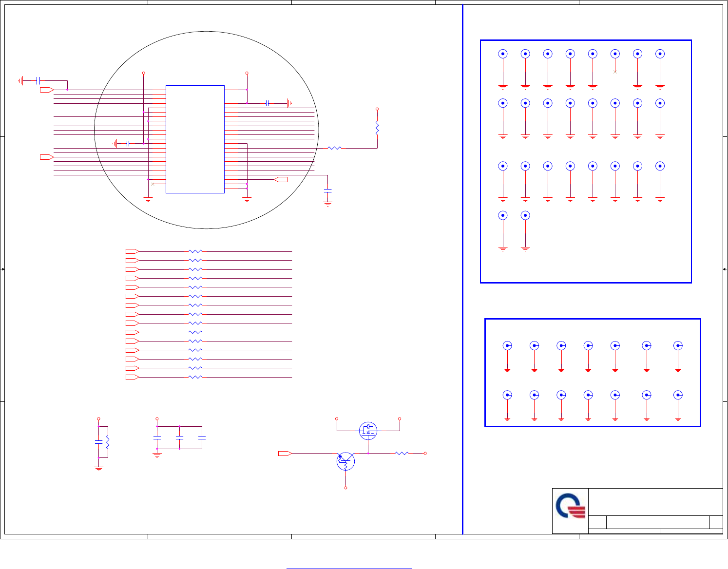Select the resistor right of the transistor collector
Image resolution: width=728 pixels, height=569 pixels.
pyautogui.click(x=402, y=454)
